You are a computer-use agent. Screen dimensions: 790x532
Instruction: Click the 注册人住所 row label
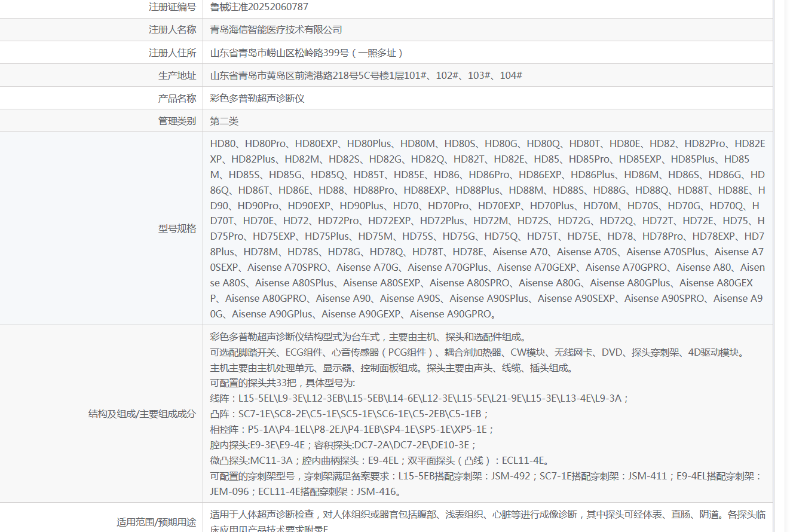pos(172,53)
